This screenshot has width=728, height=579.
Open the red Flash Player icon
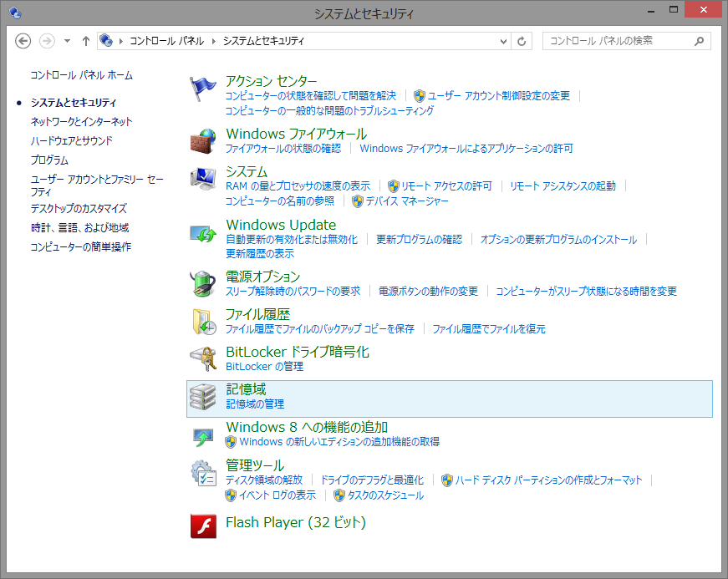[203, 526]
